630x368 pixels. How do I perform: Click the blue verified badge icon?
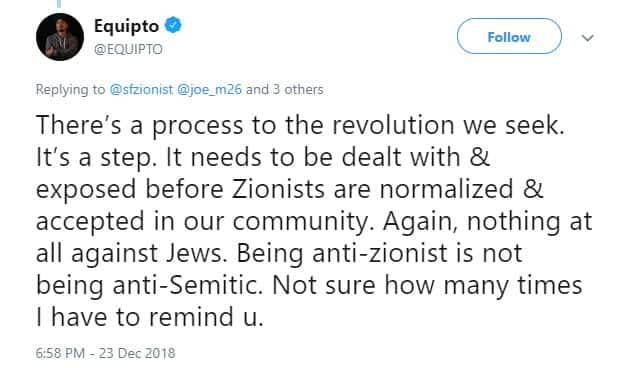pos(173,25)
